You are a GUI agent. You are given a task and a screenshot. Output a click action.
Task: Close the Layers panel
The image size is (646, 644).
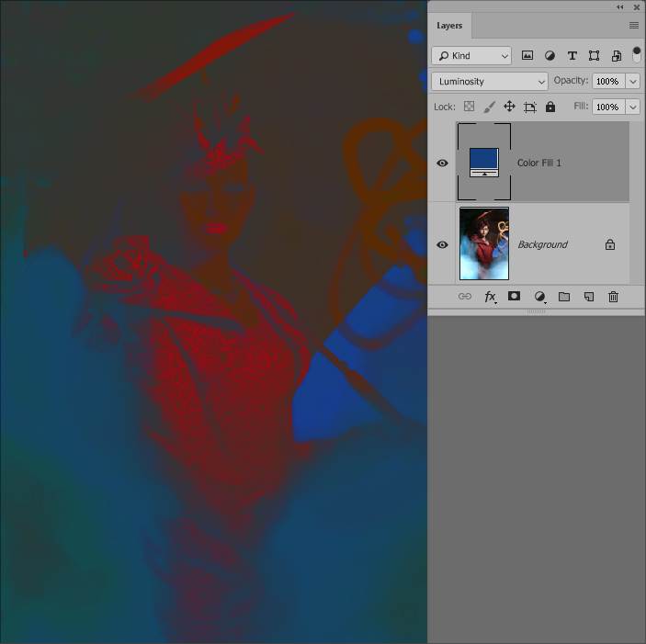(637, 7)
